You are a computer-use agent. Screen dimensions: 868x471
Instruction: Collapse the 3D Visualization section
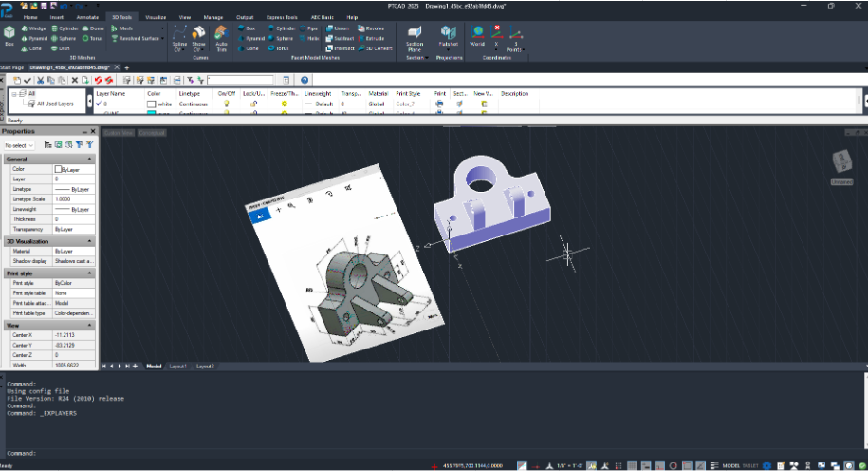(x=89, y=241)
